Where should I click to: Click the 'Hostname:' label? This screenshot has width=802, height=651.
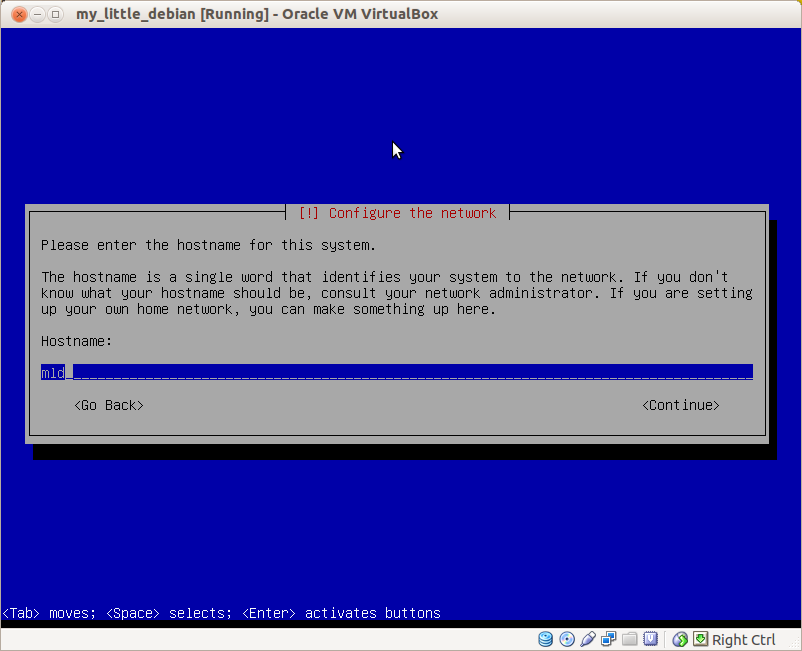pyautogui.click(x=77, y=341)
